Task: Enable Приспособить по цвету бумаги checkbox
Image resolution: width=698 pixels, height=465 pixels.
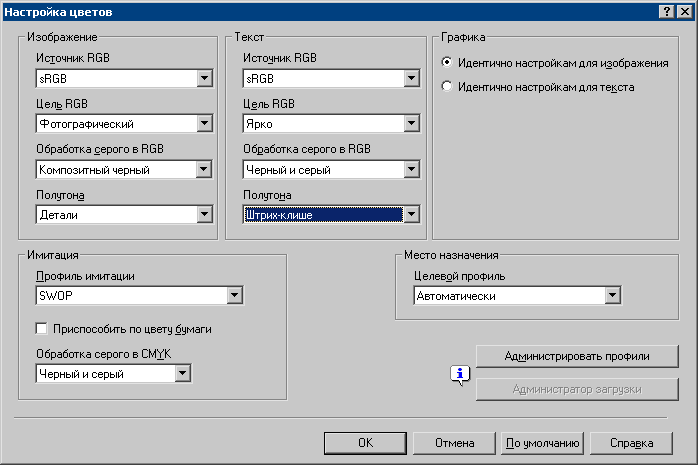Action: pyautogui.click(x=41, y=329)
